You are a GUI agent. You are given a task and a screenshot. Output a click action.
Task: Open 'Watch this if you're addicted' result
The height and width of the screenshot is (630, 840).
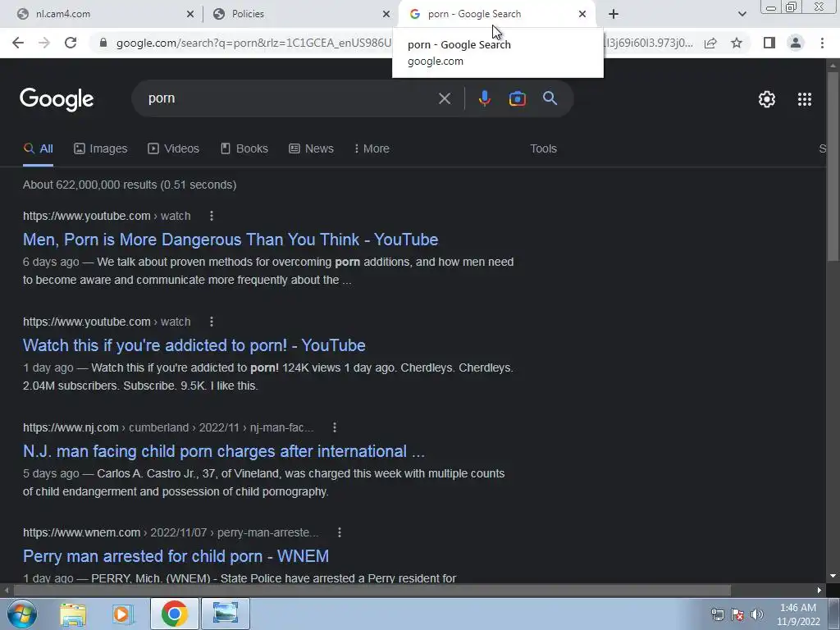click(194, 345)
